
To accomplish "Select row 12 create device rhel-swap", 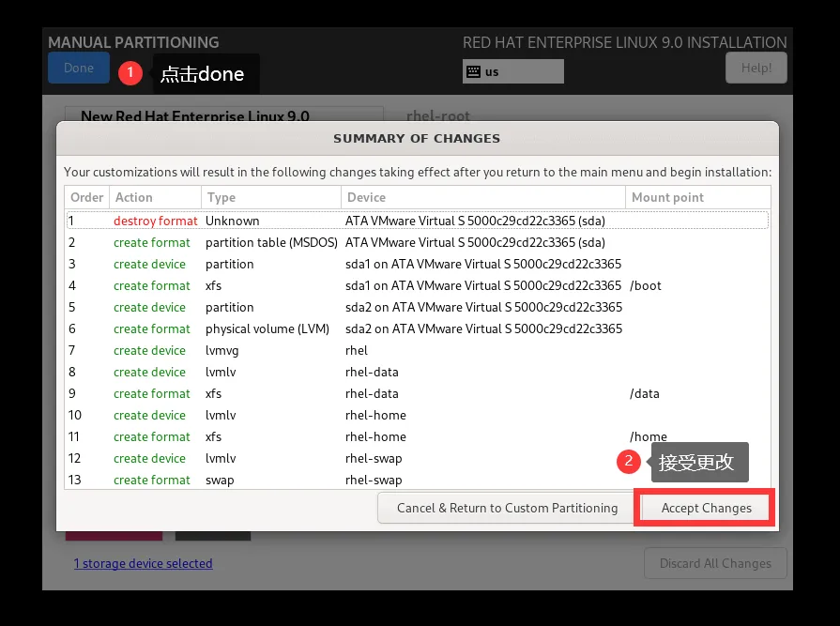I will tap(418, 458).
